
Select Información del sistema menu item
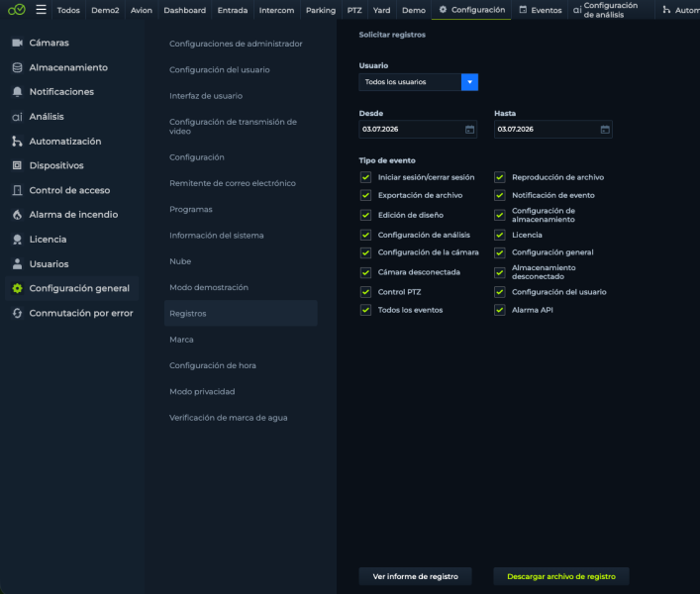pyautogui.click(x=217, y=236)
